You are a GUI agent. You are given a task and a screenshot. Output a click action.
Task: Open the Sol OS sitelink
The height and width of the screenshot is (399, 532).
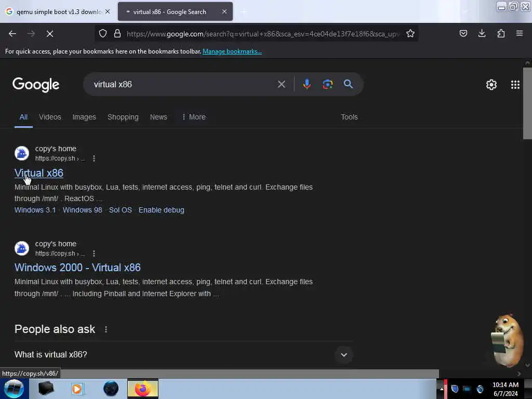[x=121, y=210]
